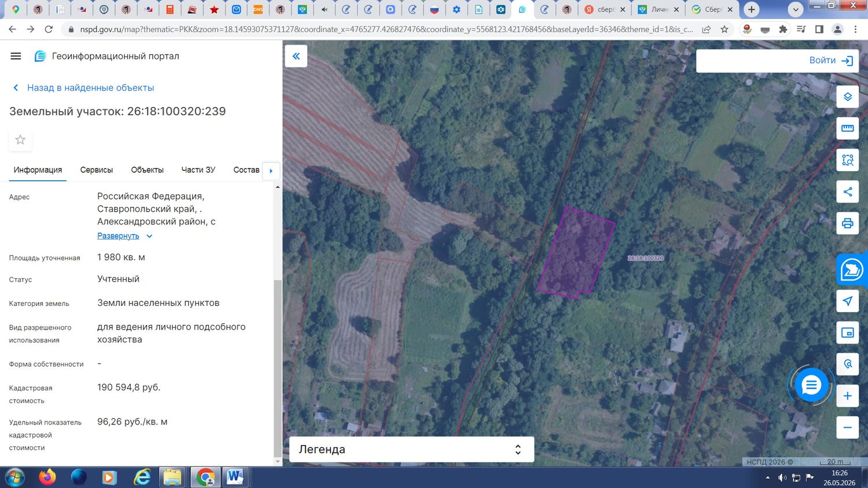Collapse the side panel with the double-chevron button

coord(296,56)
